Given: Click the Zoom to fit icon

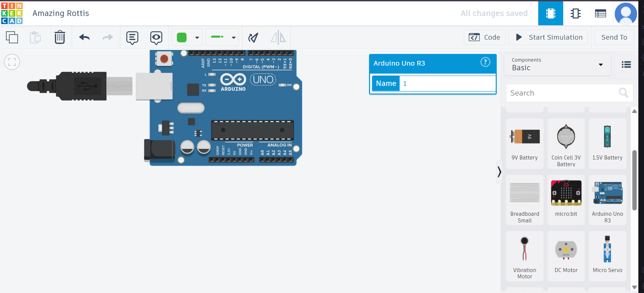Looking at the screenshot, I should (x=12, y=62).
